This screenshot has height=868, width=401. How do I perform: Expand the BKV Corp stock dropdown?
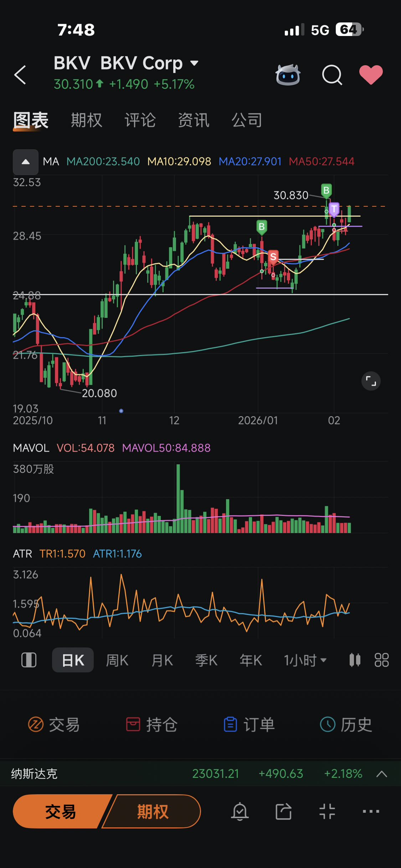pos(194,63)
